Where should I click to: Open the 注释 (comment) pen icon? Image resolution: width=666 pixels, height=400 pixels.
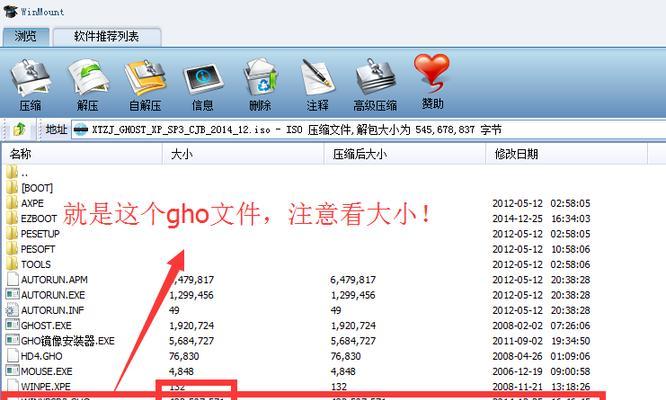tap(318, 78)
